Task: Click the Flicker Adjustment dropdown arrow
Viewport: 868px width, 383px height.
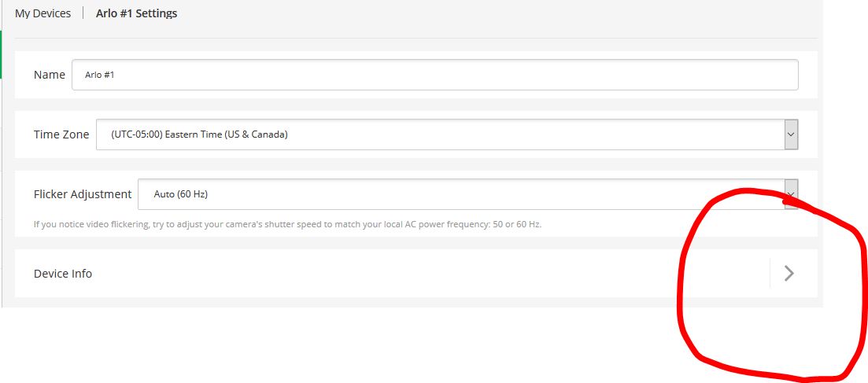Action: tap(791, 194)
